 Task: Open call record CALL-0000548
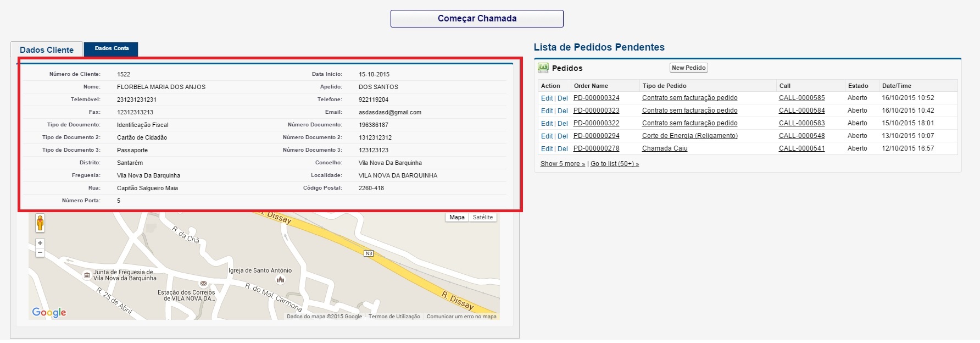[801, 136]
